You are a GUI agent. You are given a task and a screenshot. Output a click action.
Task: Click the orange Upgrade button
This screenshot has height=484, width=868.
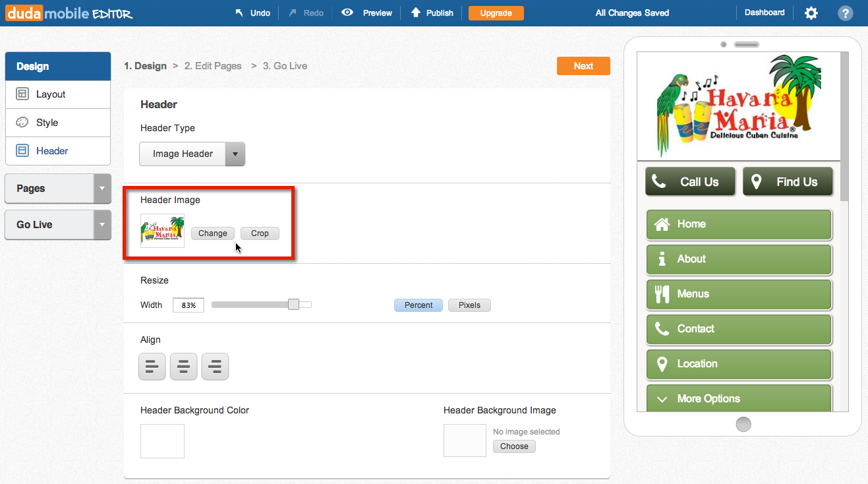click(496, 13)
